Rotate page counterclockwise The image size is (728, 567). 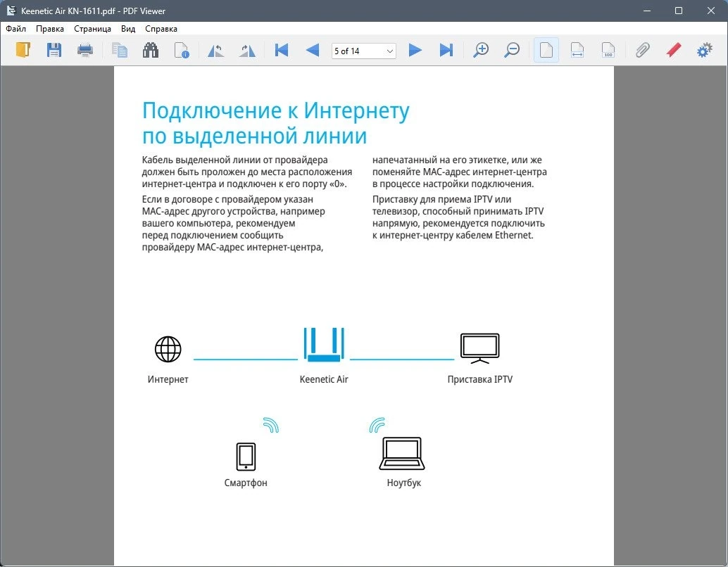216,50
